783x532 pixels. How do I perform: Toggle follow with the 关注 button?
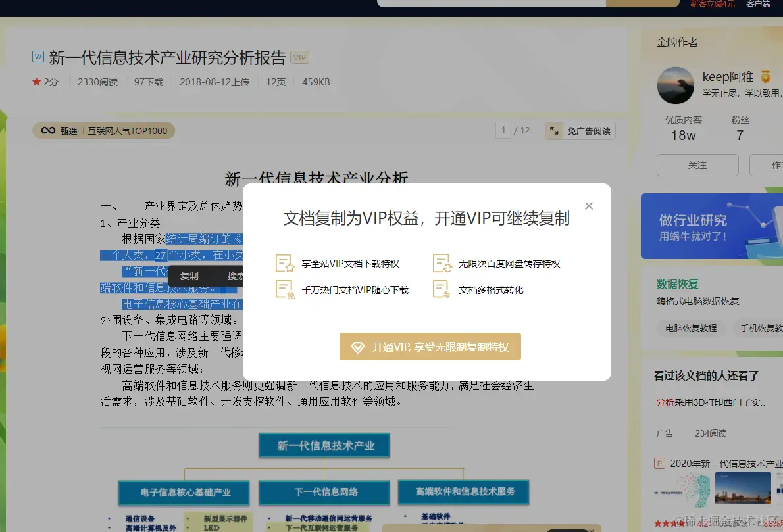[697, 165]
